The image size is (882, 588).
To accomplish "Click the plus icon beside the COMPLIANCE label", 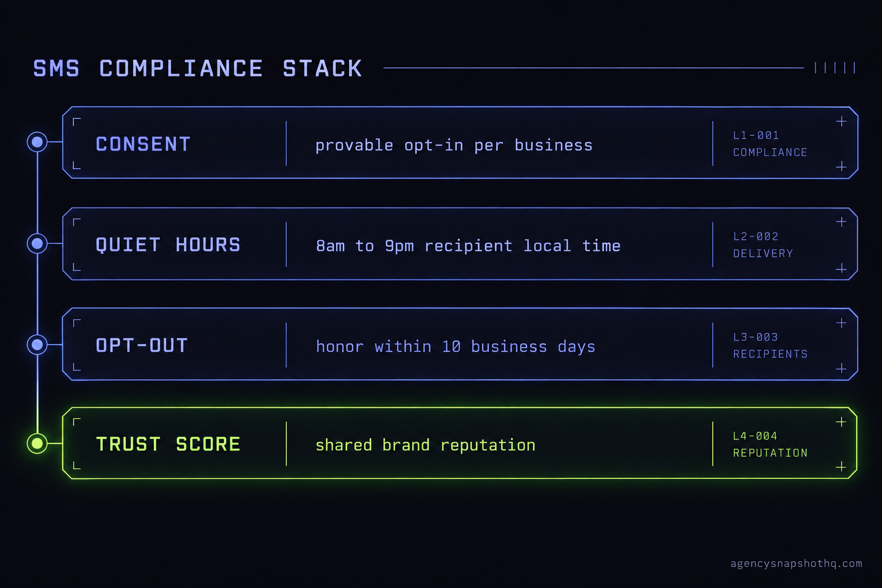I will click(x=841, y=167).
